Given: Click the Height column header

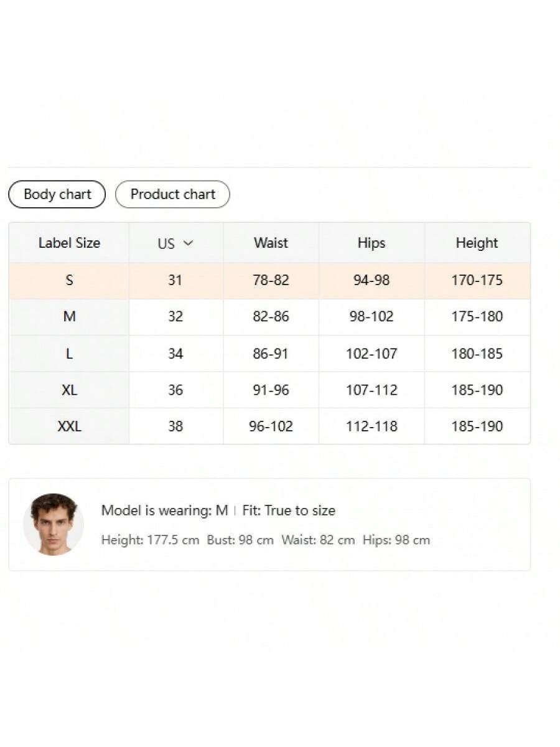Looking at the screenshot, I should coord(477,243).
